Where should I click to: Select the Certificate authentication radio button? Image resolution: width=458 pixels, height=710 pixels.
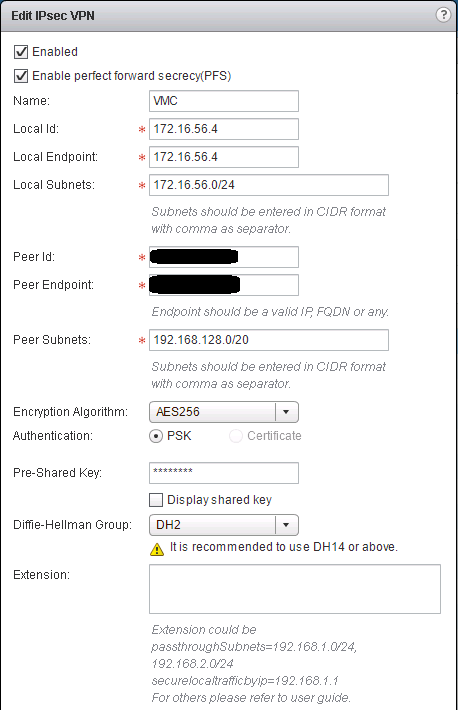(x=236, y=436)
